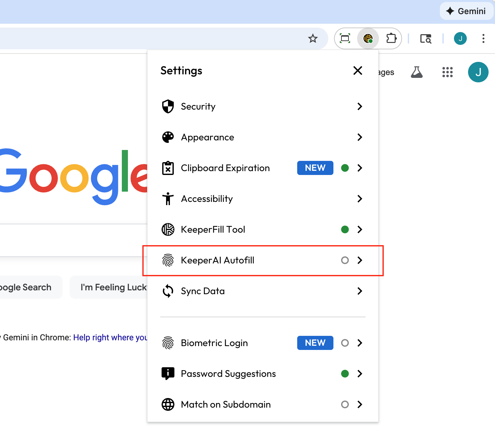The height and width of the screenshot is (448, 495).
Task: Bookmark this page with the star icon
Action: (313, 39)
